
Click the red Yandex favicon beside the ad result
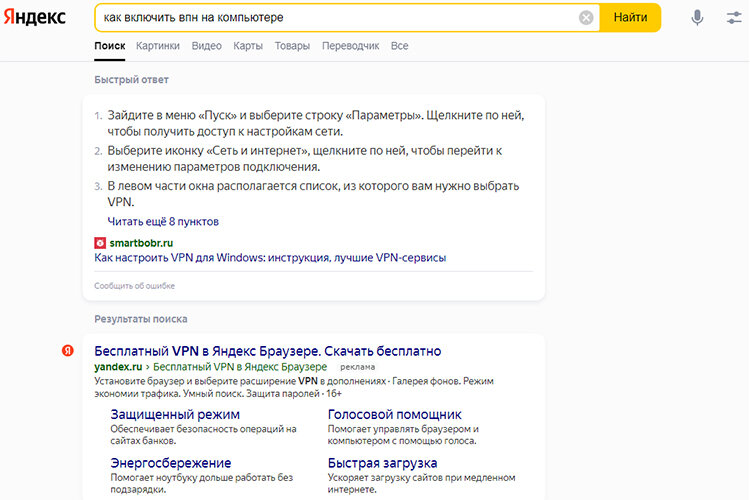(x=68, y=351)
